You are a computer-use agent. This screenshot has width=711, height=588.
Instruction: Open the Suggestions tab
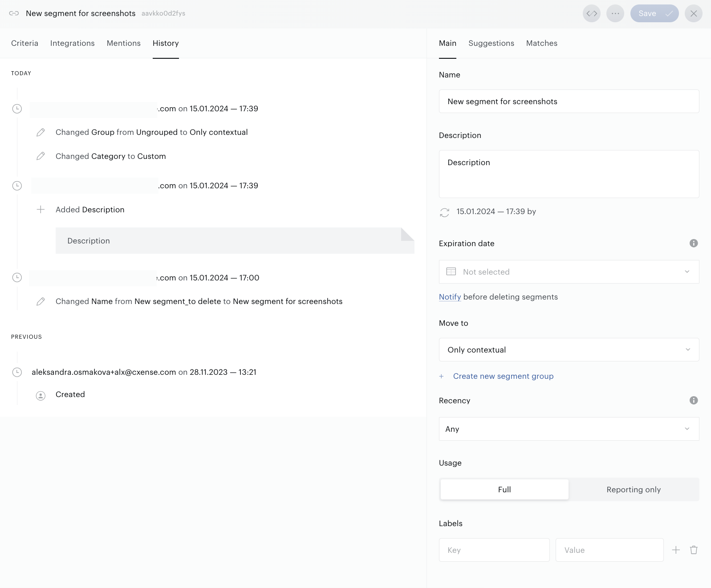(491, 43)
